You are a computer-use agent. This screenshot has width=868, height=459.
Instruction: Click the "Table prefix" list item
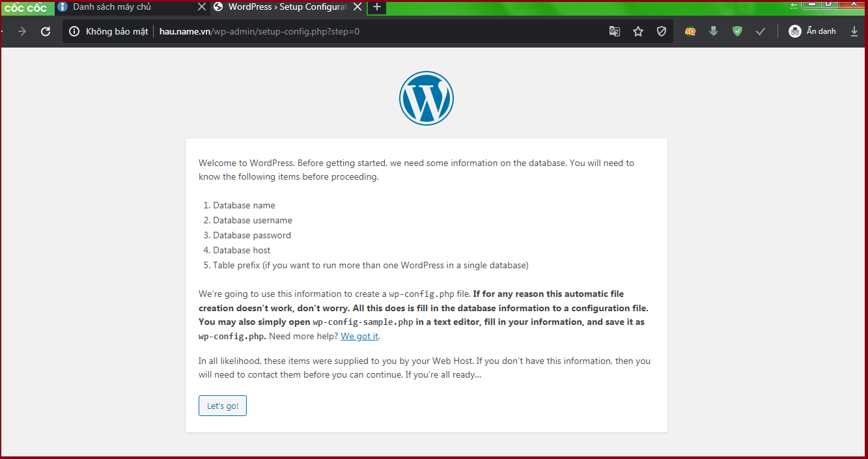point(371,265)
